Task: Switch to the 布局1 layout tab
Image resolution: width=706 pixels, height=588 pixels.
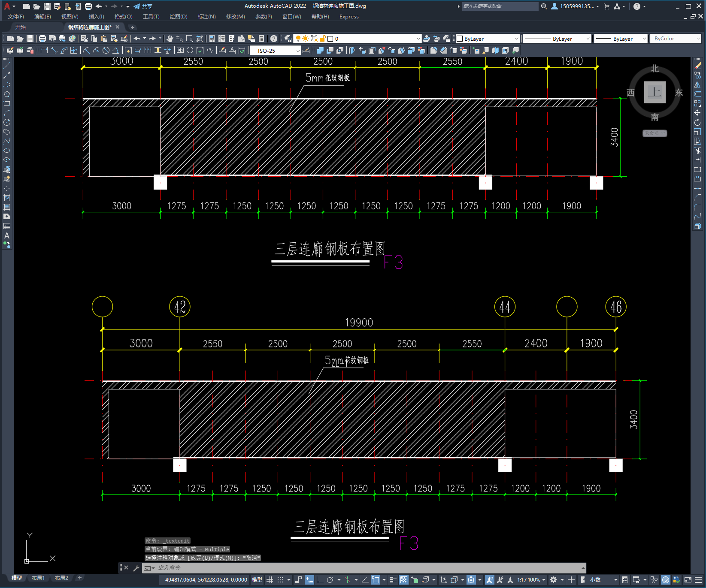Action: (x=38, y=578)
